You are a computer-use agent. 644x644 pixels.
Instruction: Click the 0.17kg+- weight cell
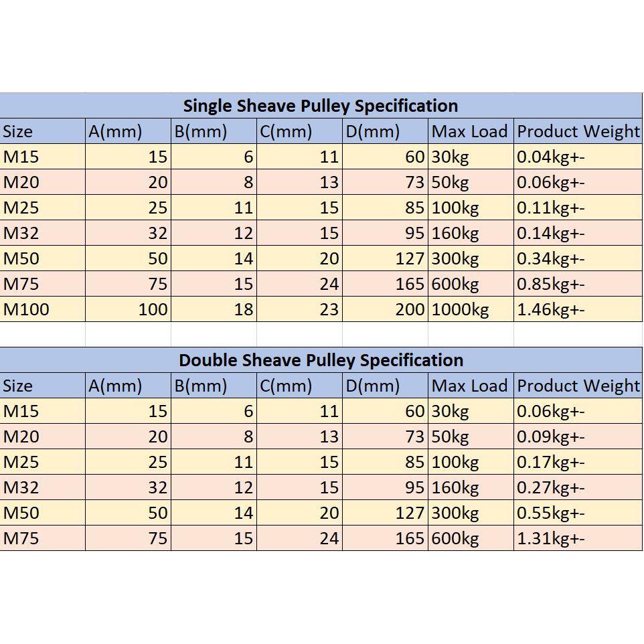[x=578, y=462]
